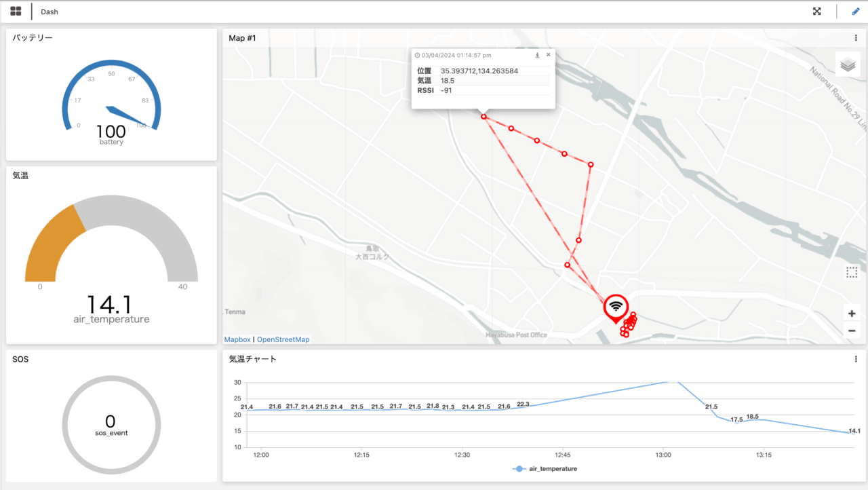Click the 22.3 data point on chart
This screenshot has width=868, height=490.
pyautogui.click(x=524, y=407)
